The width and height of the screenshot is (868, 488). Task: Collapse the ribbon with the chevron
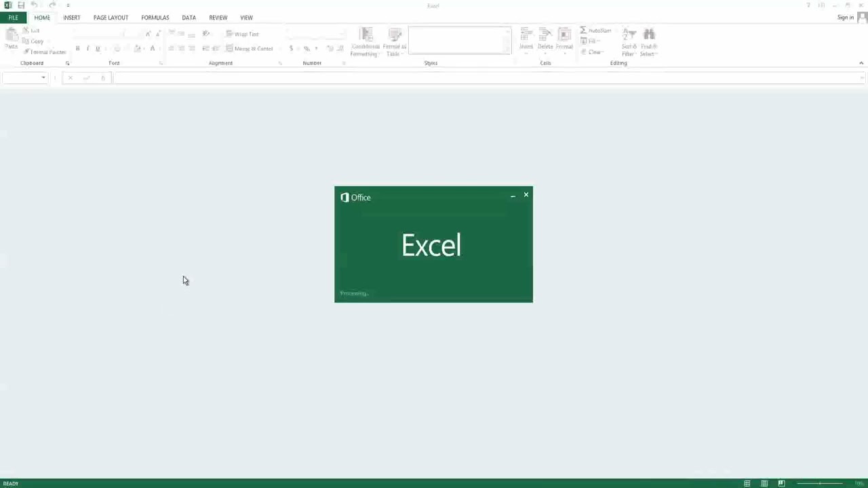point(861,63)
